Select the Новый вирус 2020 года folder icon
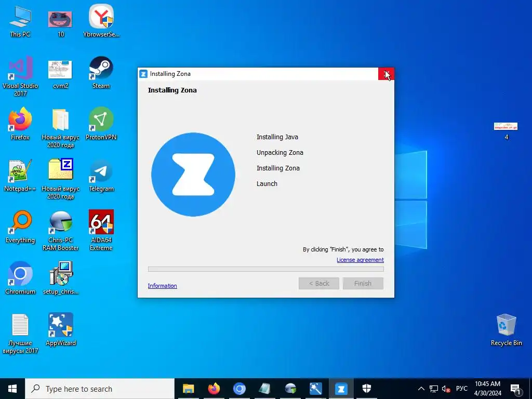 pyautogui.click(x=60, y=128)
